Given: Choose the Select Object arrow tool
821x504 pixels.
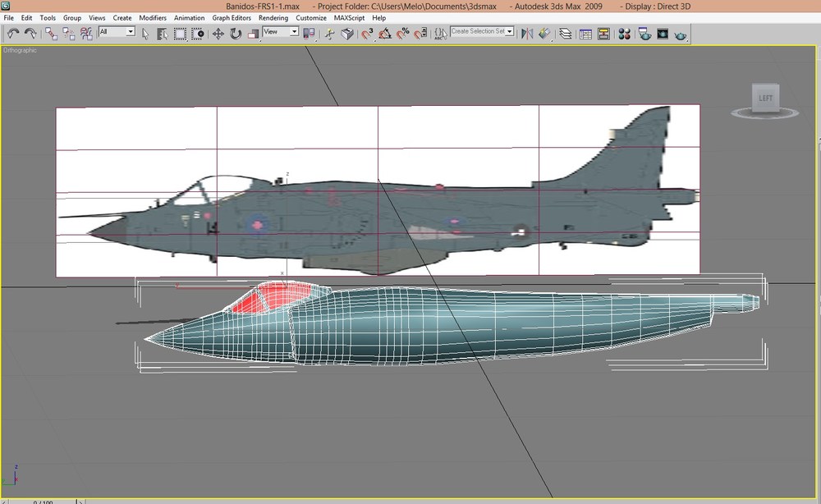Looking at the screenshot, I should 145,34.
